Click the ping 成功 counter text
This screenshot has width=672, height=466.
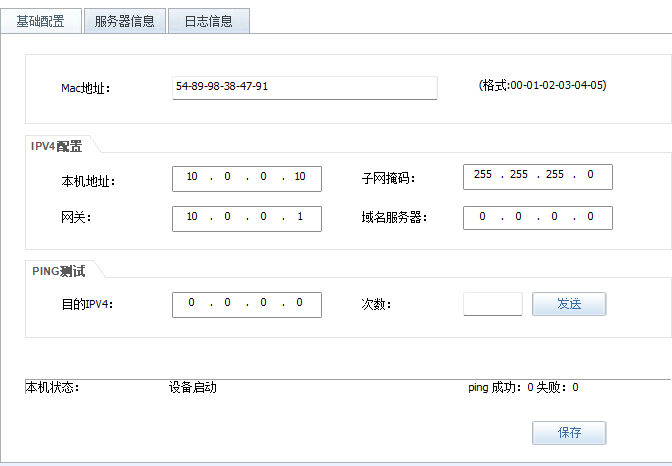tap(501, 388)
